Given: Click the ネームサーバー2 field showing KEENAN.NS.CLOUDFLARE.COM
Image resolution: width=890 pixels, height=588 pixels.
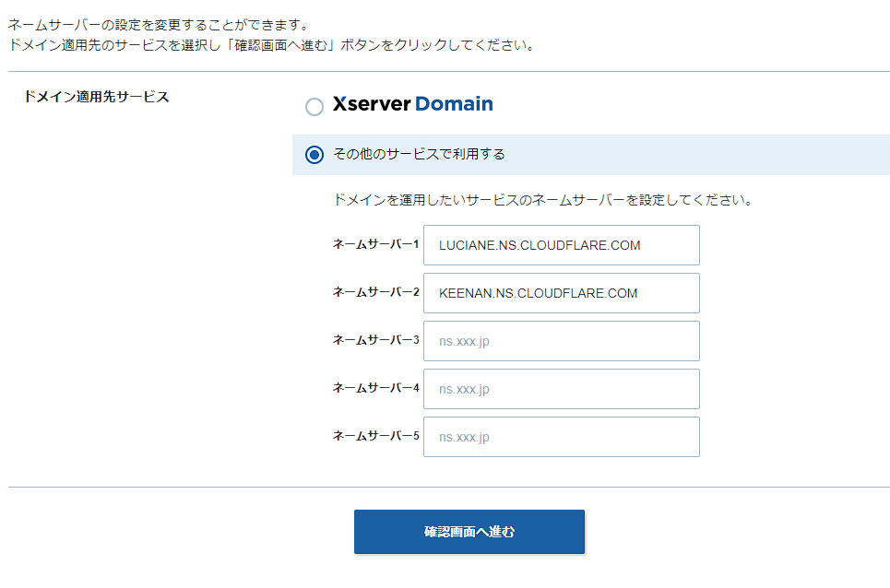Looking at the screenshot, I should (561, 293).
